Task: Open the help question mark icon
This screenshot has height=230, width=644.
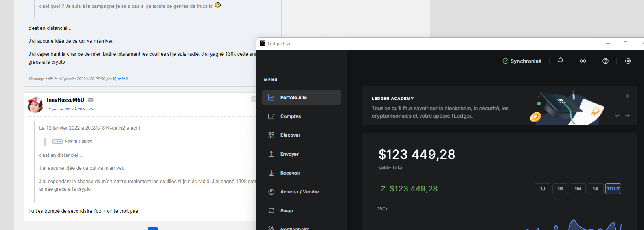Action: pos(605,61)
